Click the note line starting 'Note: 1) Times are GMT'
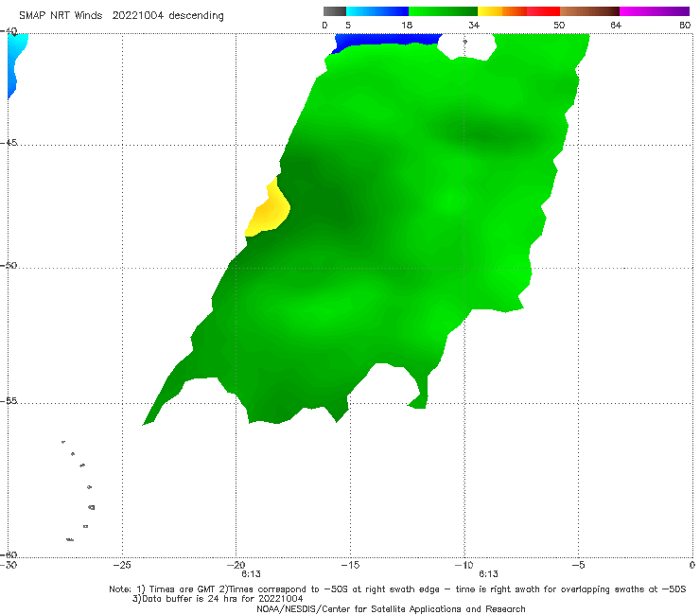The height and width of the screenshot is (615, 700). pos(397,589)
